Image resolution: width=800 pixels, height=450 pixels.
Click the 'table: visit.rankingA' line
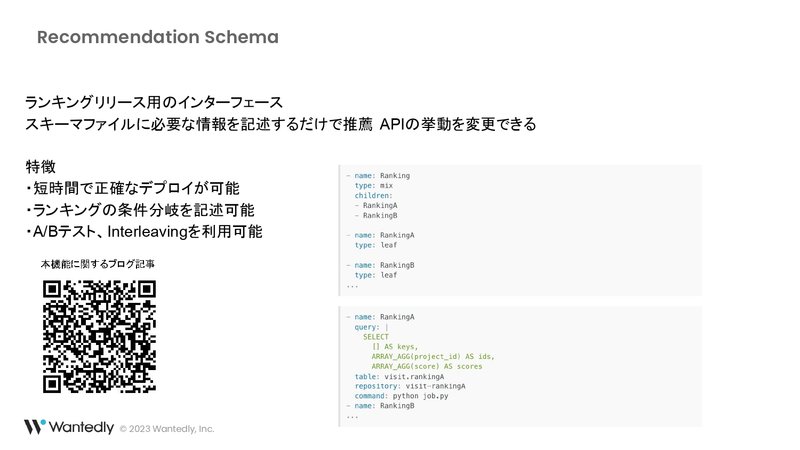point(399,377)
